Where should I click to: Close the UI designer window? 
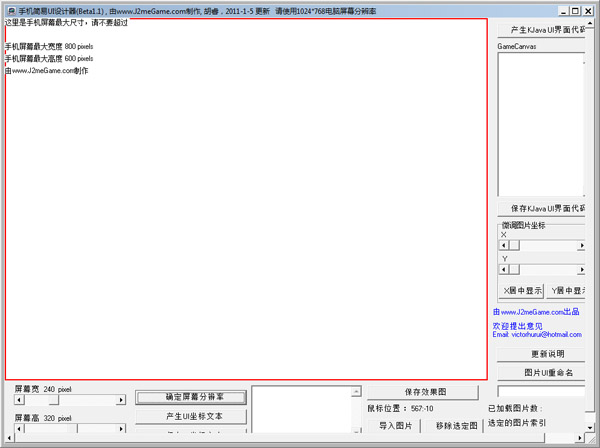coord(588,11)
